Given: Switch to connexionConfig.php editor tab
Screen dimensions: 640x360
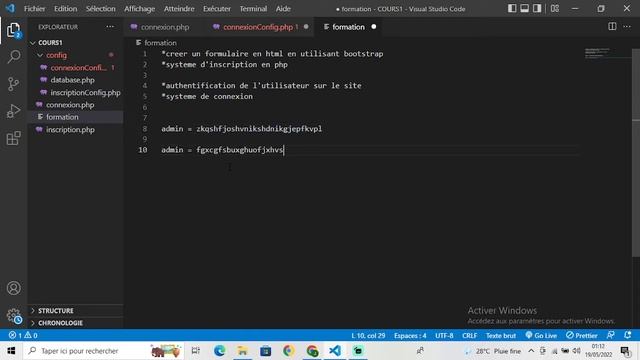Looking at the screenshot, I should [x=258, y=27].
